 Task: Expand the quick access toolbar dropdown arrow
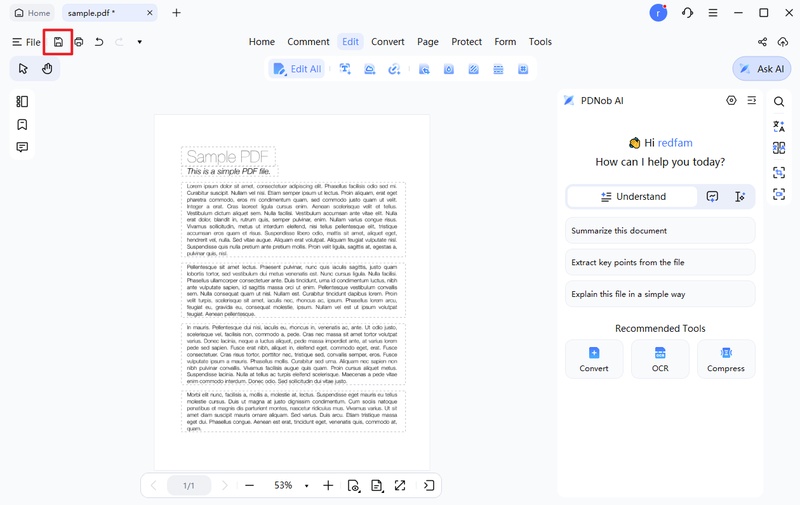pyautogui.click(x=139, y=42)
